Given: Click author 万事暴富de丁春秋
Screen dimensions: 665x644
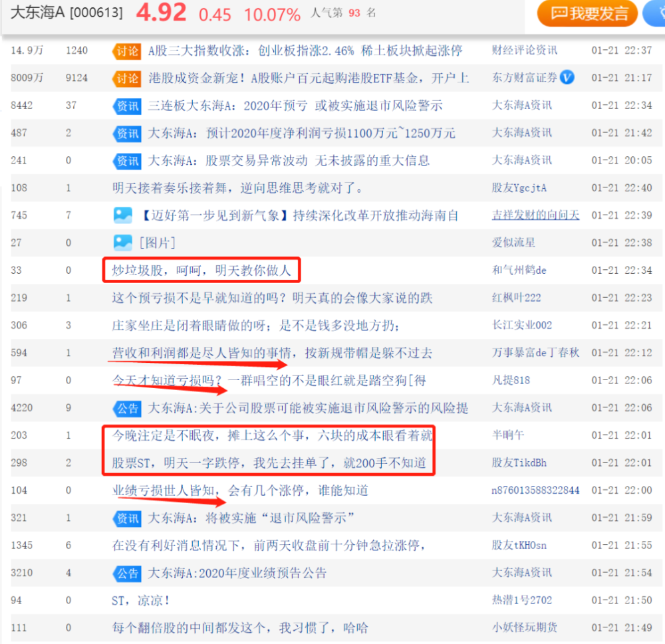Looking at the screenshot, I should pyautogui.click(x=535, y=352).
